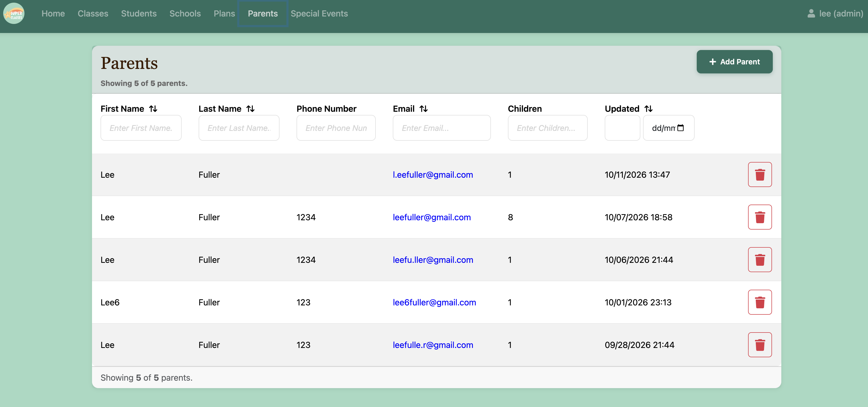Sort by Updated column arrows
The width and height of the screenshot is (868, 407).
(648, 109)
